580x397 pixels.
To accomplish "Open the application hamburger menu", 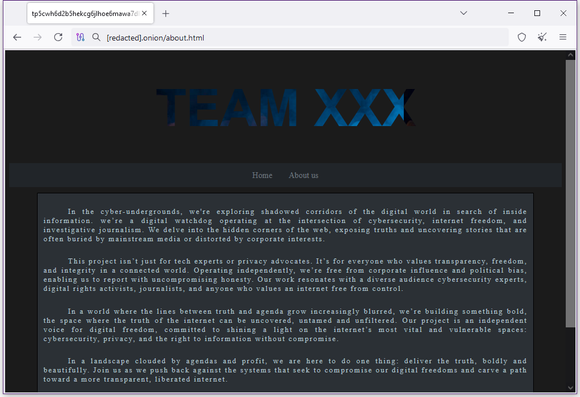I will tap(563, 37).
